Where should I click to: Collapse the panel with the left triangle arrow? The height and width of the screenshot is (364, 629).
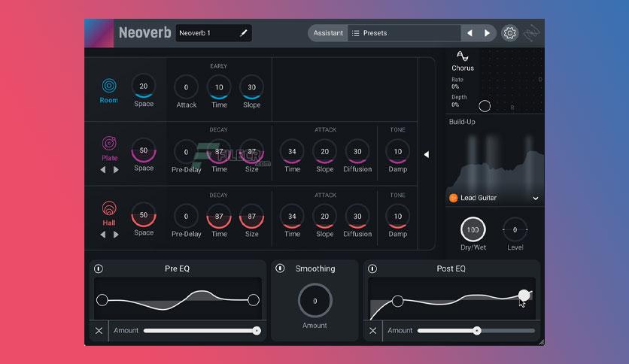[427, 154]
